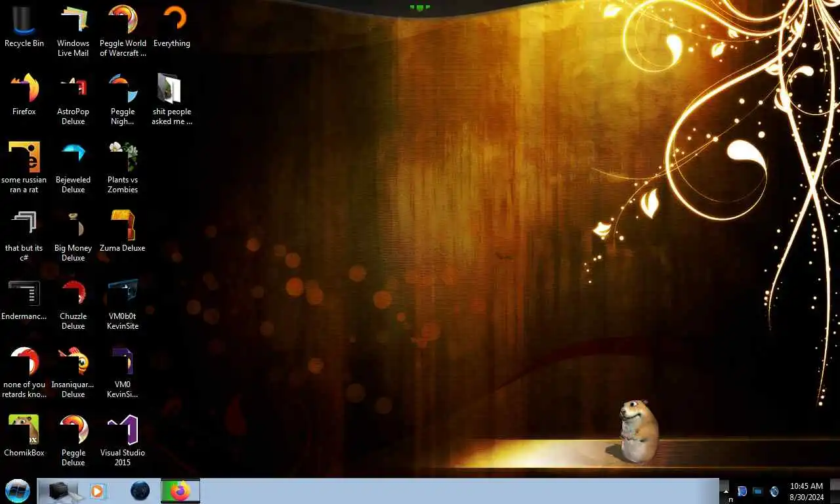The image size is (840, 504).
Task: Select the 'some russian ran a rat' icon
Action: pos(24,168)
